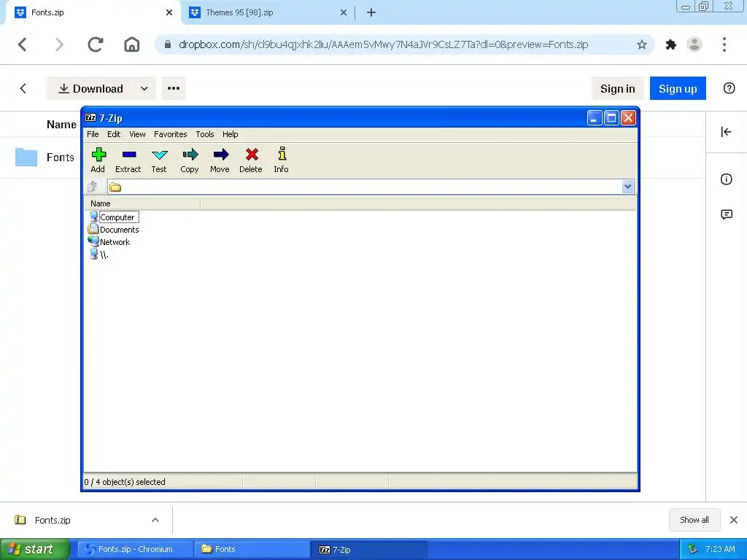Expand the Fonts.zip download options chevron
This screenshot has width=747, height=560.
[x=155, y=520]
